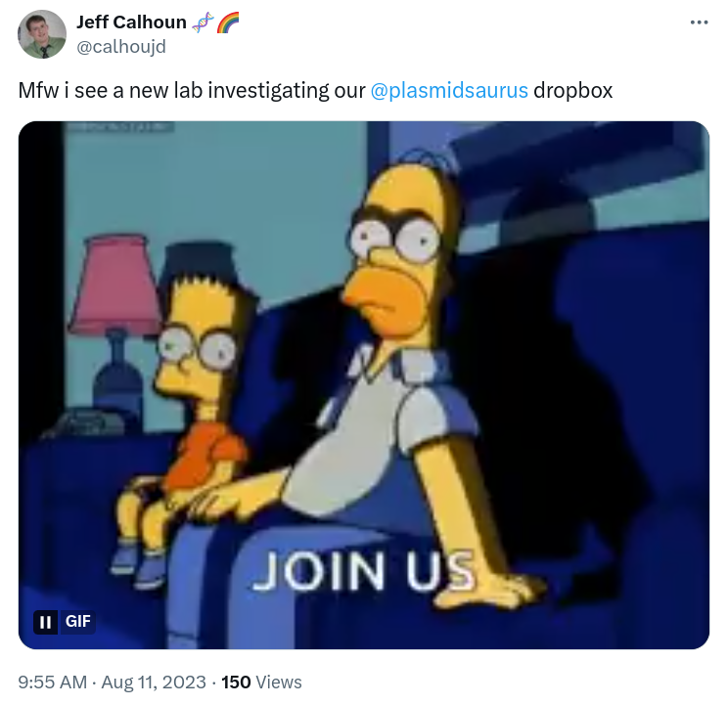Open the @calhoujd handle
Image resolution: width=728 pixels, height=705 pixels.
[x=121, y=46]
